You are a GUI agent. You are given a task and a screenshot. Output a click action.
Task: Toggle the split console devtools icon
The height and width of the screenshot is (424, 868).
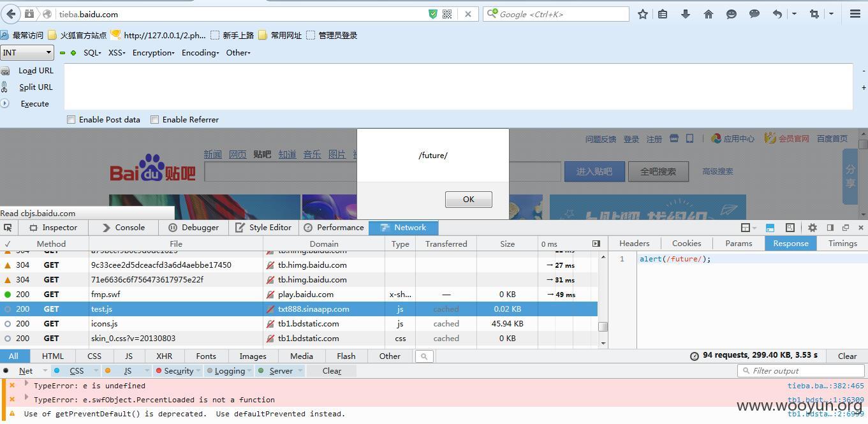(770, 228)
